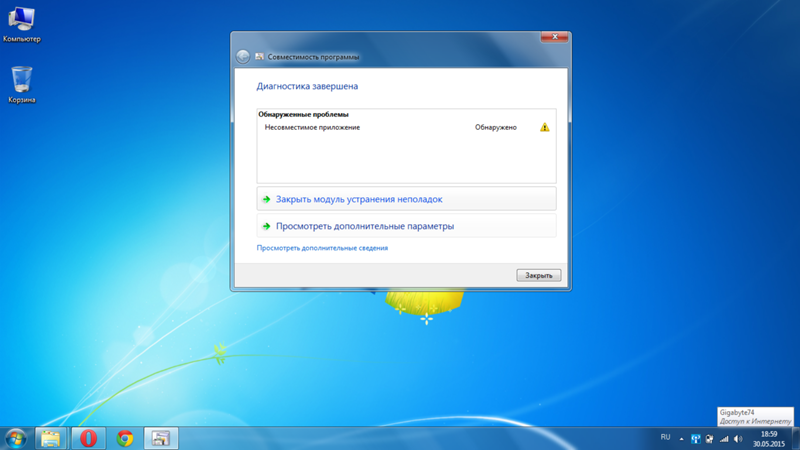Image resolution: width=800 pixels, height=450 pixels.
Task: Choose Закрыть модуль устранения неполадок
Action: 406,199
